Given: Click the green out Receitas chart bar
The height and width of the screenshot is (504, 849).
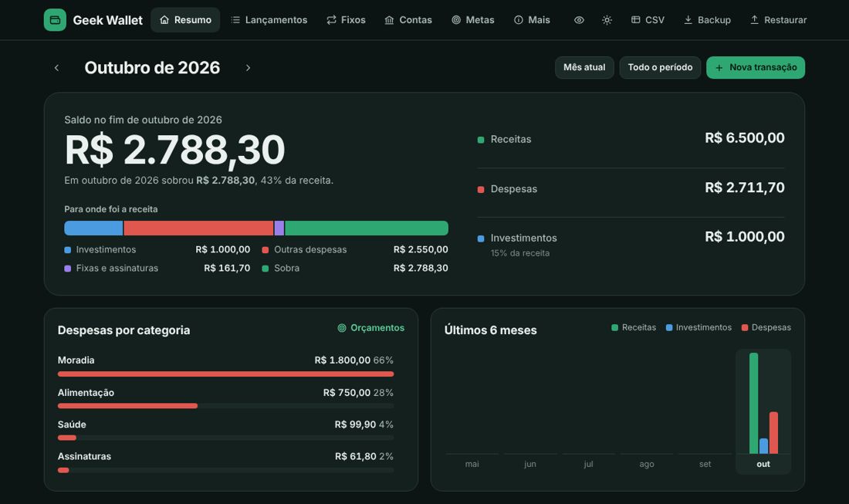Looking at the screenshot, I should point(754,404).
